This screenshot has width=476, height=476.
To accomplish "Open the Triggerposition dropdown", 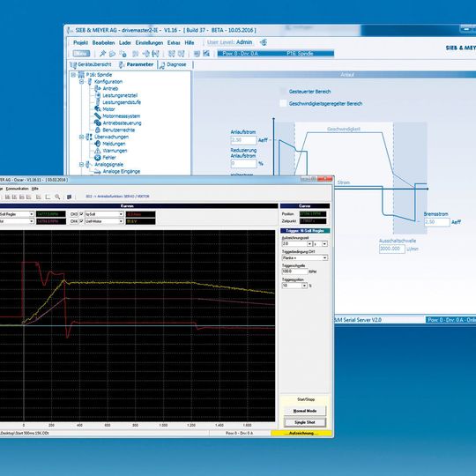I will click(304, 286).
